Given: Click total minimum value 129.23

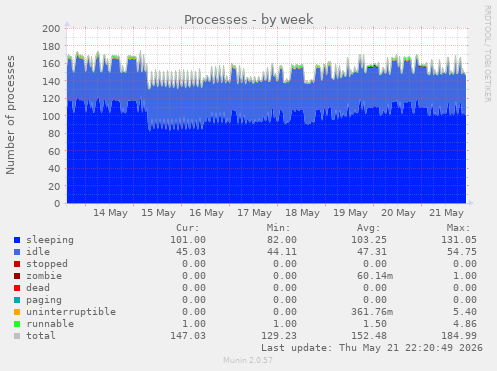Looking at the screenshot, I should point(279,336).
